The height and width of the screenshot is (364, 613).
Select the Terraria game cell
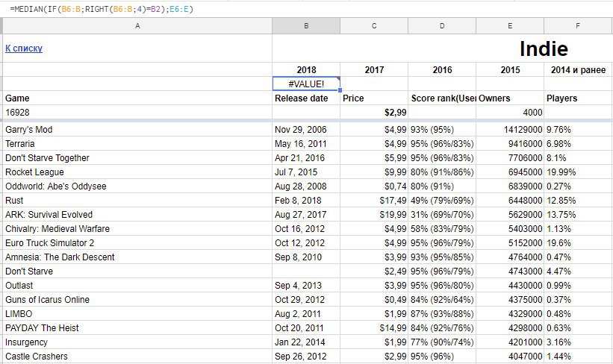(x=137, y=144)
